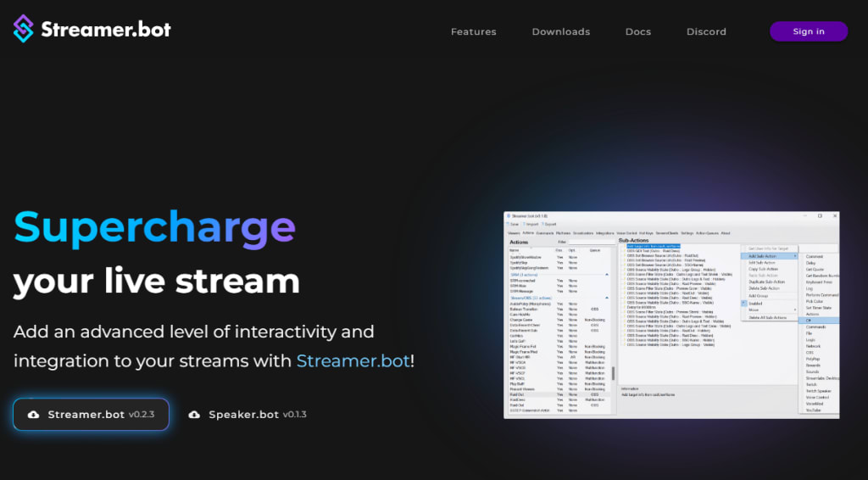Click the purple Sign in button
Image resolution: width=868 pixels, height=480 pixels.
click(x=808, y=31)
